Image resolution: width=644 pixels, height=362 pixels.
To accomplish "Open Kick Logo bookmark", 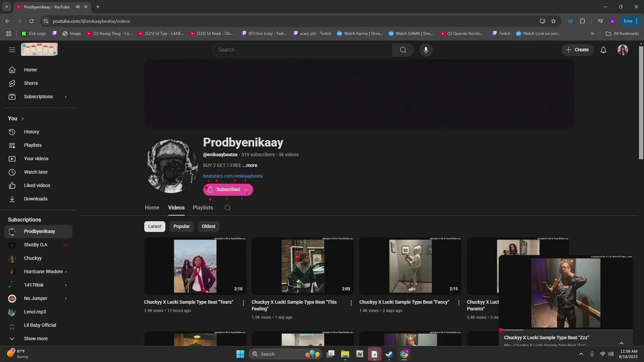I will pyautogui.click(x=34, y=34).
